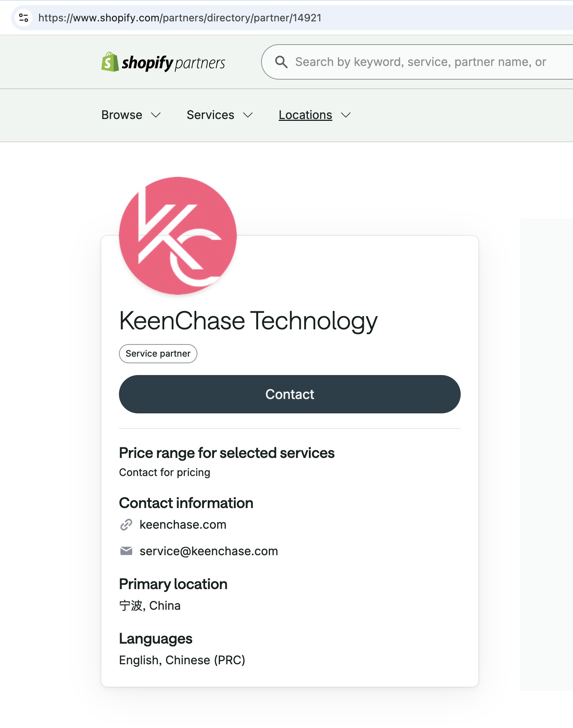Click the envelope email icon
Image resolution: width=573 pixels, height=728 pixels.
[126, 551]
